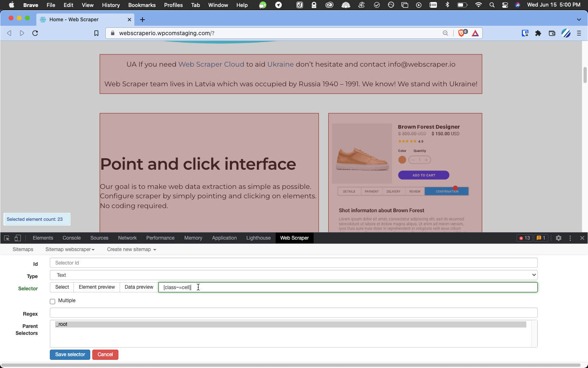Image resolution: width=588 pixels, height=368 pixels.
Task: Toggle the device toolbar icon
Action: click(18, 238)
